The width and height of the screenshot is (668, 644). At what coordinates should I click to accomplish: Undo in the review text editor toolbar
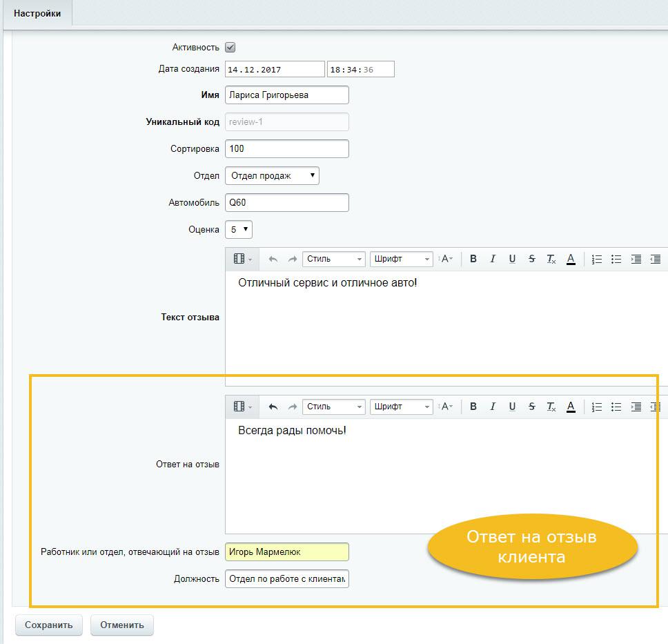click(273, 259)
